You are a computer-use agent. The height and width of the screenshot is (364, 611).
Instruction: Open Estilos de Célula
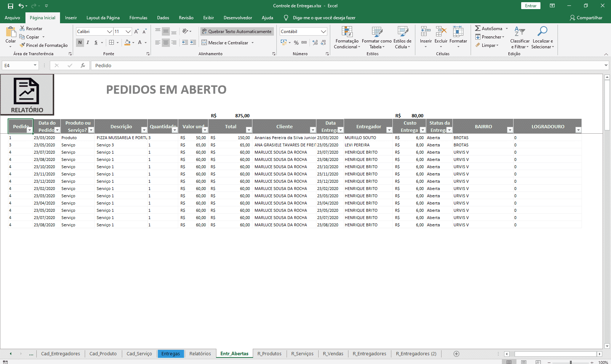(x=403, y=37)
